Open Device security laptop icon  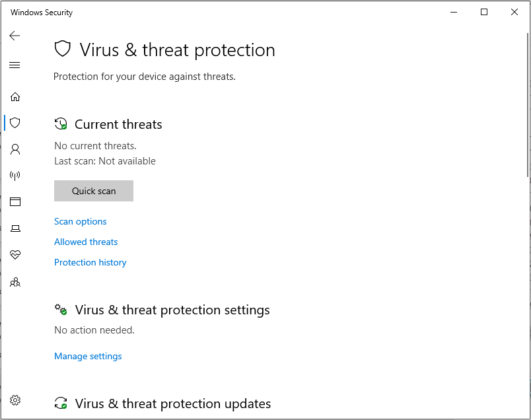[x=15, y=228]
